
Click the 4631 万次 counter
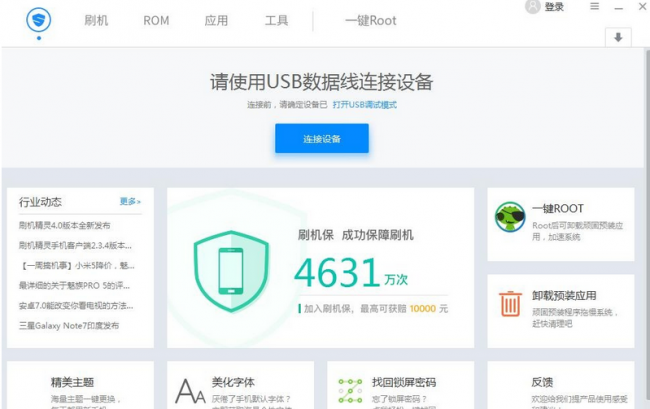click(x=351, y=273)
